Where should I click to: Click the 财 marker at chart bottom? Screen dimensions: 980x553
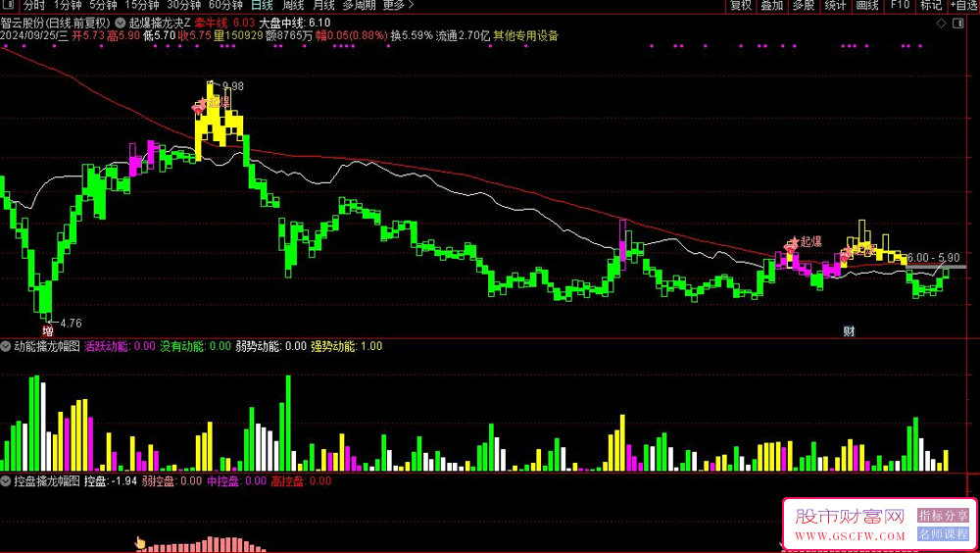point(849,331)
